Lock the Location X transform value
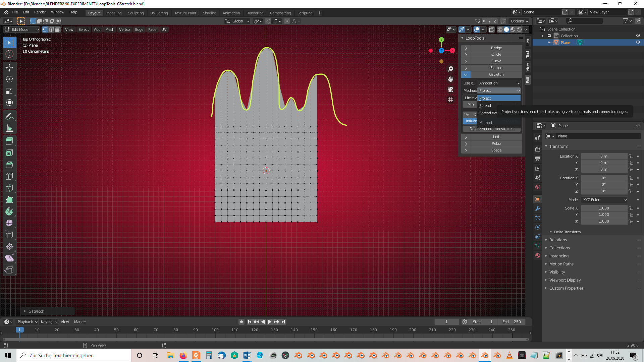 pos(631,156)
